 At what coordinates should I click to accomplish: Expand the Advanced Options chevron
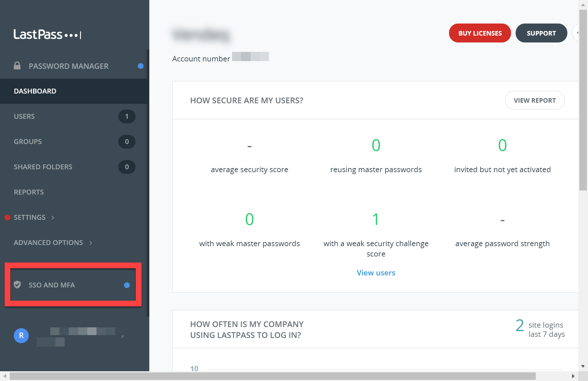(x=91, y=243)
